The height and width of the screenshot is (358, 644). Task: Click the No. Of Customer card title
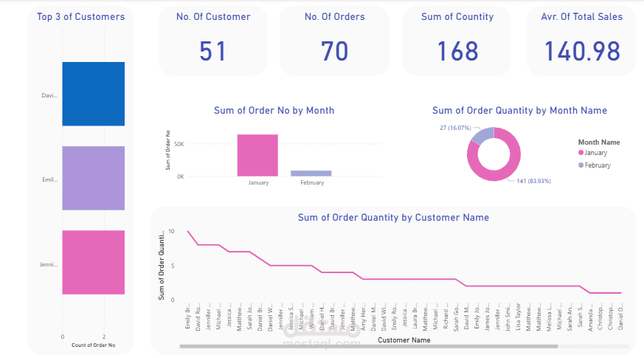(x=213, y=17)
